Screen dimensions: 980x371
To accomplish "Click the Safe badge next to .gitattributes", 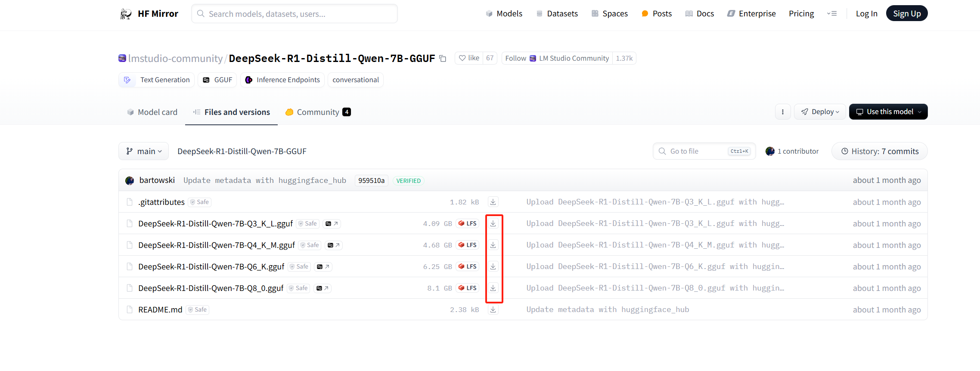I will pos(200,202).
